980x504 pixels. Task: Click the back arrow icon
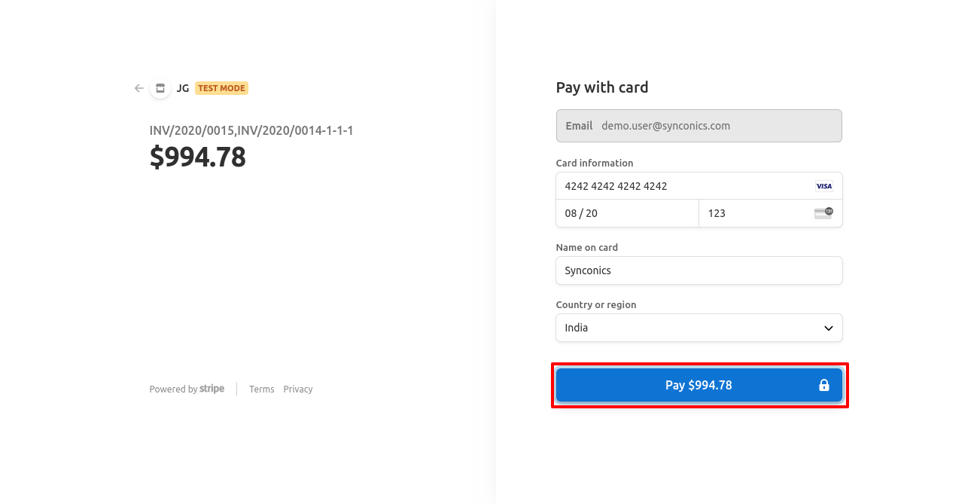(x=139, y=88)
